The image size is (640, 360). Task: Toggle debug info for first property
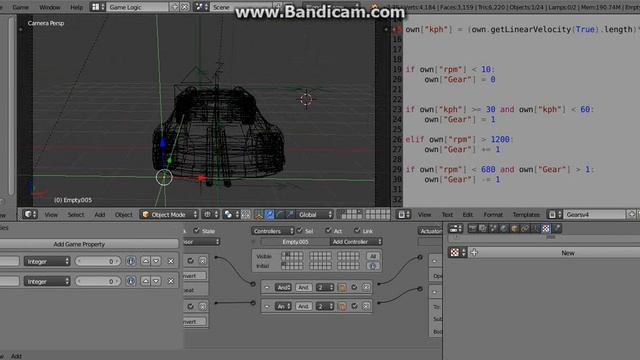(x=131, y=261)
